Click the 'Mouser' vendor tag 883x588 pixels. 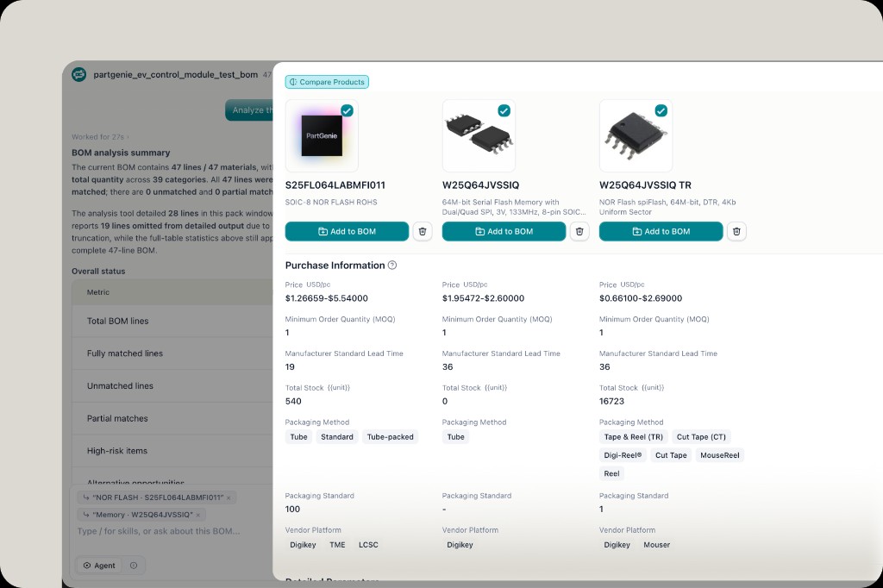tap(656, 545)
